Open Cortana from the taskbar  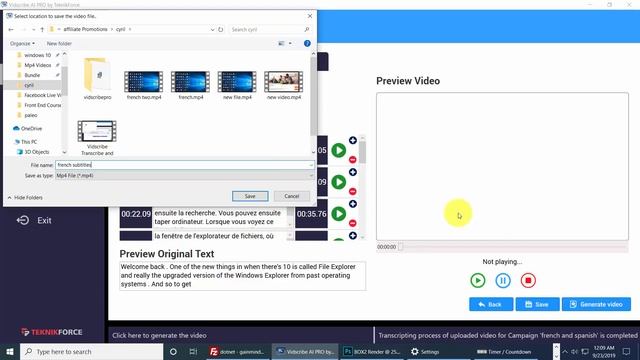[173, 351]
